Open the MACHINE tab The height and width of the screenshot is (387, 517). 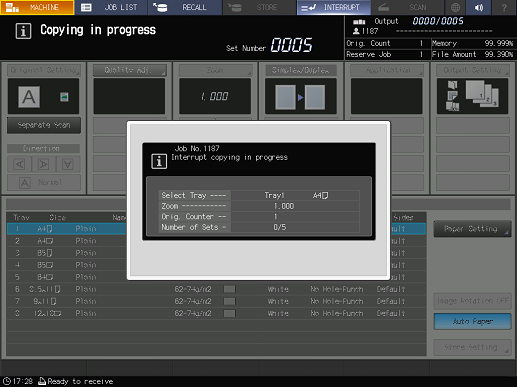[x=37, y=7]
